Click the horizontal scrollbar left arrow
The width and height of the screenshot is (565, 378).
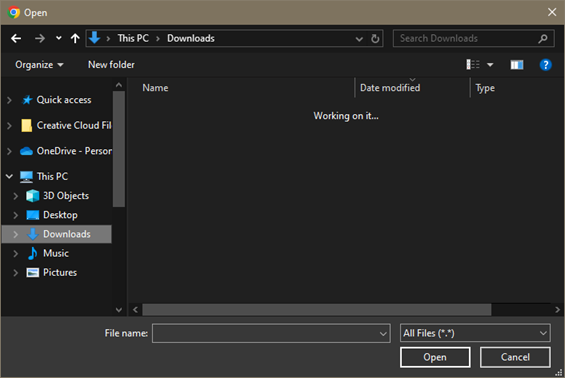(x=135, y=310)
